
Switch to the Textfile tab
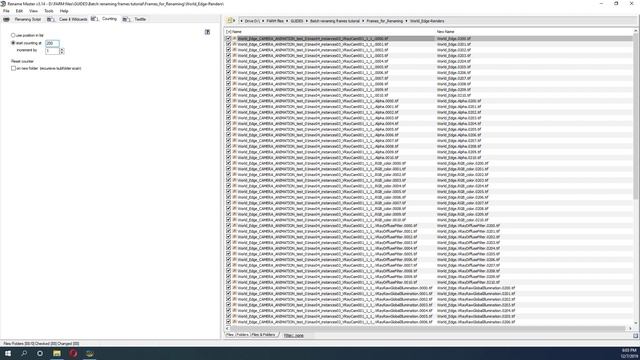click(x=140, y=19)
